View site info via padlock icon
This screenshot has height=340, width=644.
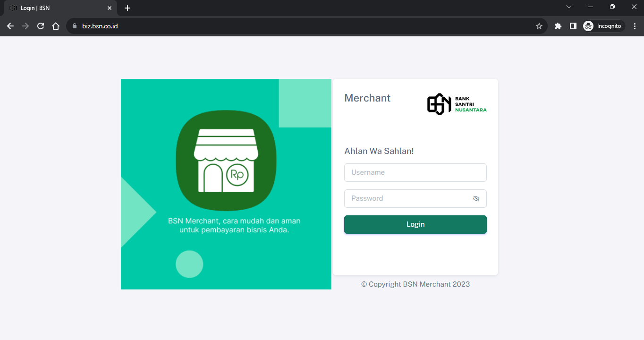tap(74, 26)
